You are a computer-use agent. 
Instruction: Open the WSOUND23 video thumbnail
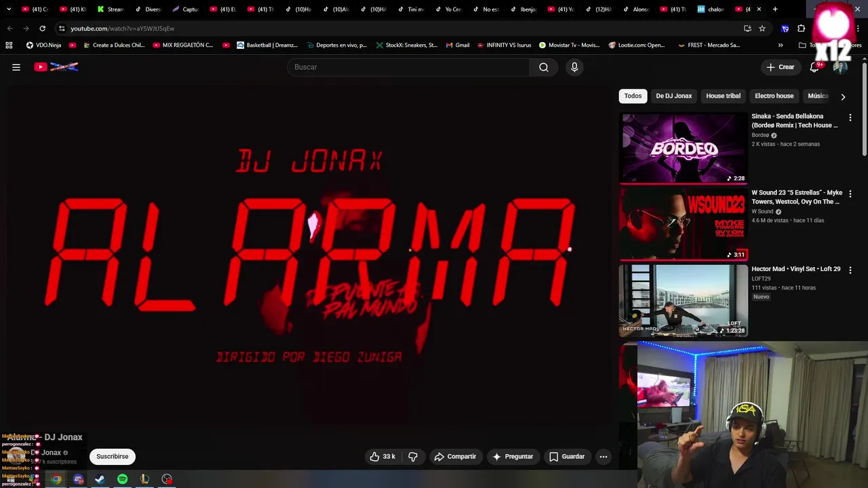[684, 224]
